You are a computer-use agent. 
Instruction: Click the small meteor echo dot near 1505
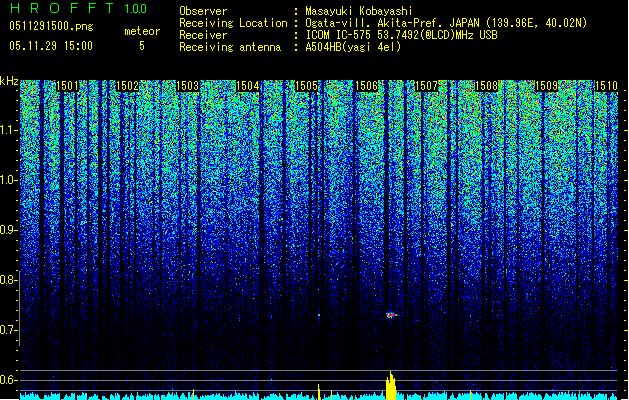pyautogui.click(x=319, y=315)
